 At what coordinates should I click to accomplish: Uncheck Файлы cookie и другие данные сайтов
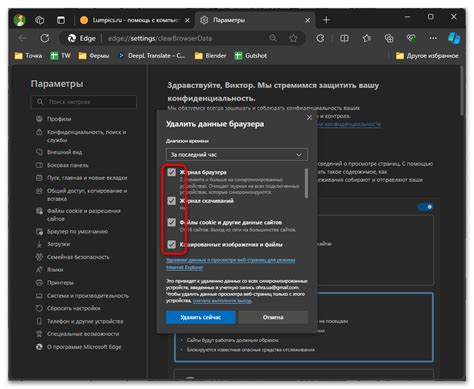(171, 222)
